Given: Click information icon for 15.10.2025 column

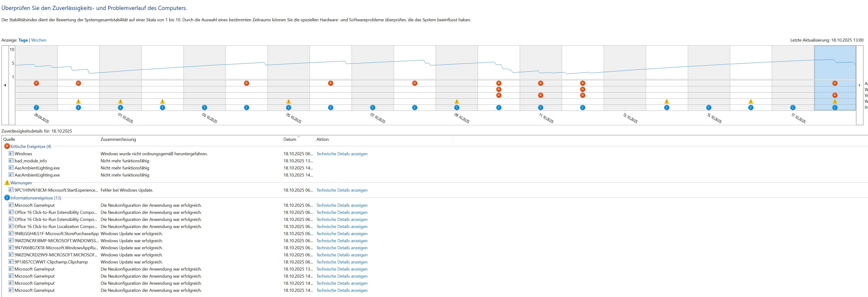Looking at the screenshot, I should pos(709,108).
